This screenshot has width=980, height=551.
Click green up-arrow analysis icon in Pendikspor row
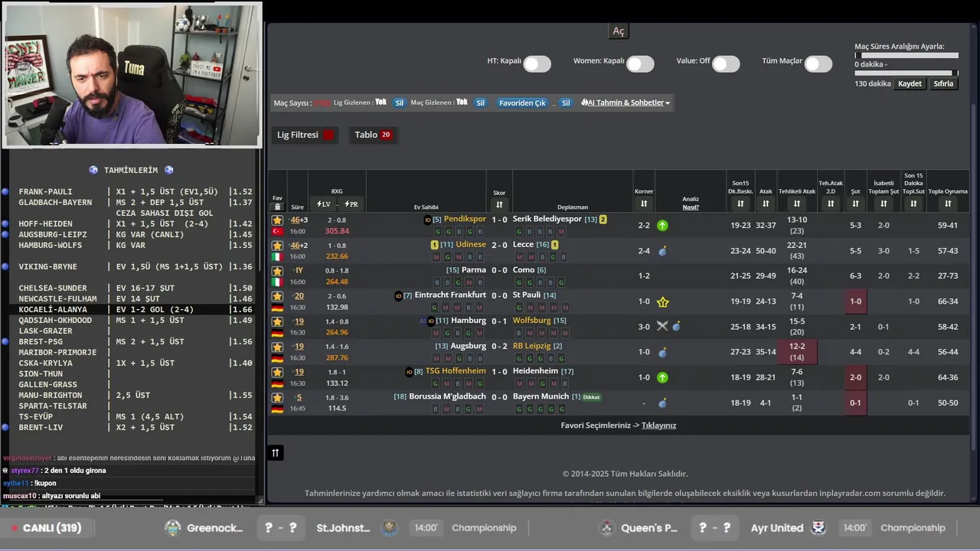pos(662,225)
